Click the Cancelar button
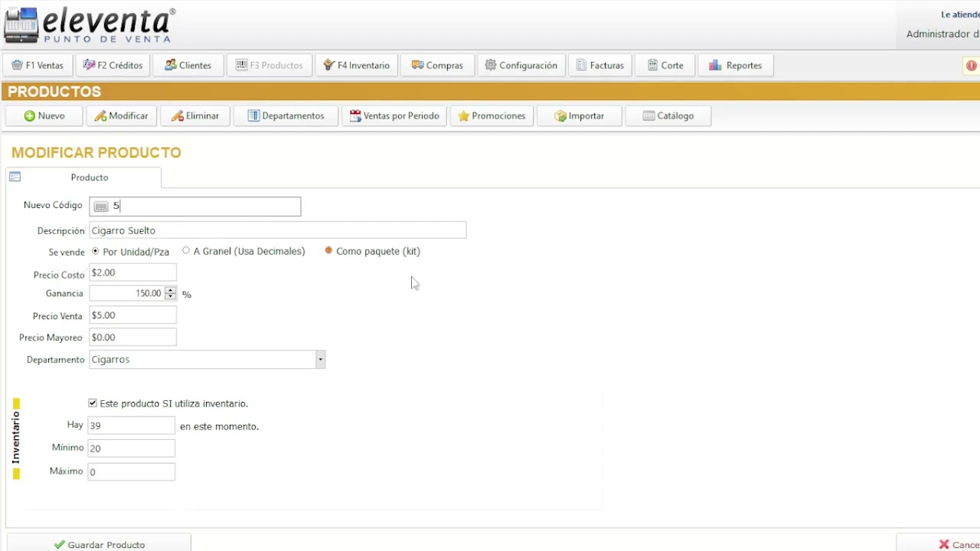The image size is (980, 551). [x=939, y=543]
